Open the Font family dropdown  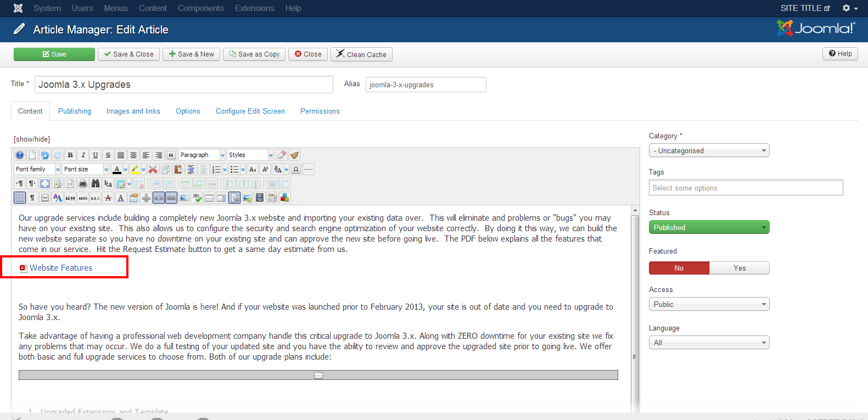pos(37,169)
